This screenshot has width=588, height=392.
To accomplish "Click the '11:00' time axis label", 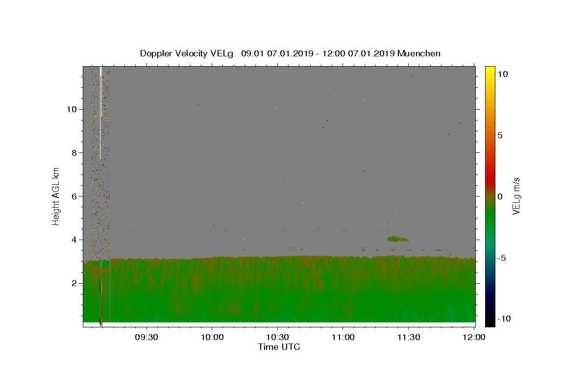I will pyautogui.click(x=343, y=337).
